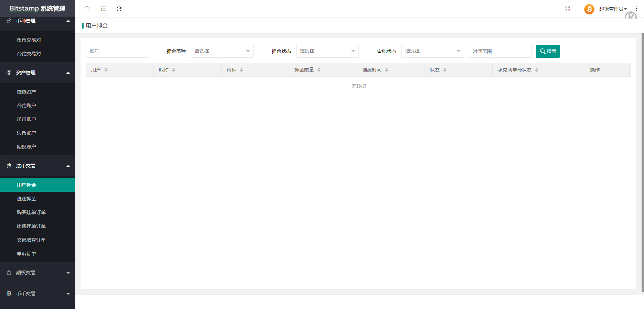This screenshot has height=309, width=644.
Task: Open 超级管理员 user dropdown
Action: tap(613, 9)
